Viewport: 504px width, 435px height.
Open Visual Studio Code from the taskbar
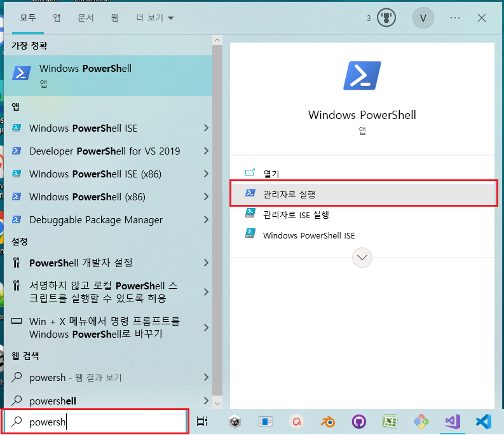pyautogui.click(x=484, y=422)
